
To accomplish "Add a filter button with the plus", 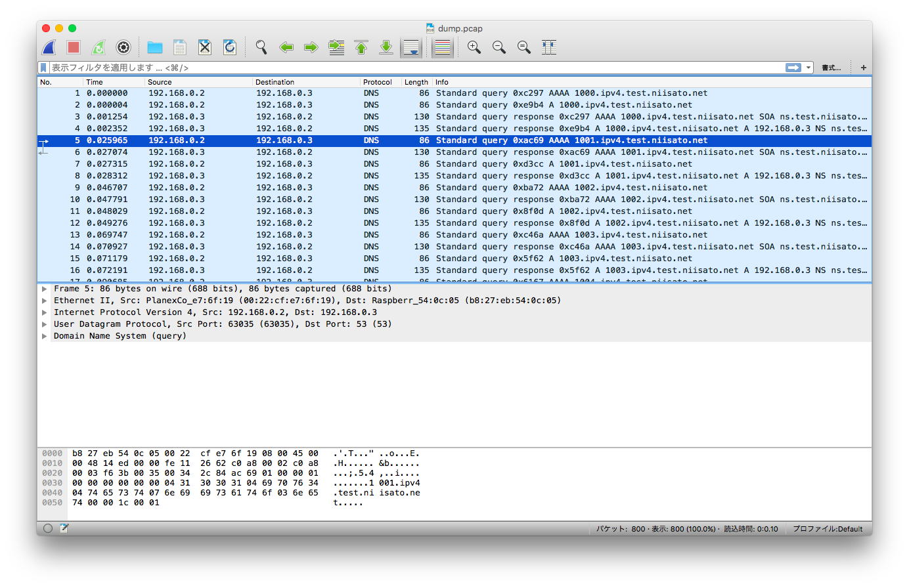I will tap(863, 68).
